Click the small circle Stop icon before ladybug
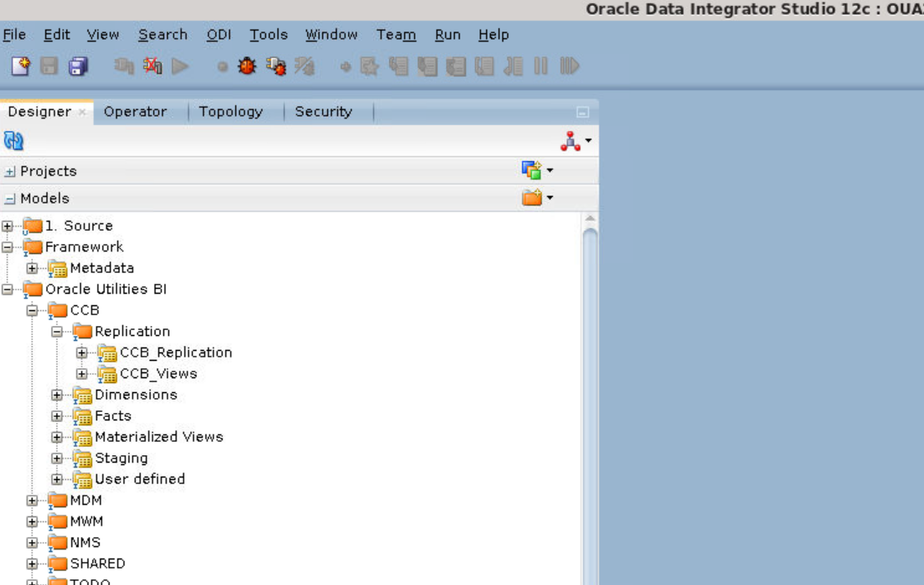The height and width of the screenshot is (585, 924). 222,66
